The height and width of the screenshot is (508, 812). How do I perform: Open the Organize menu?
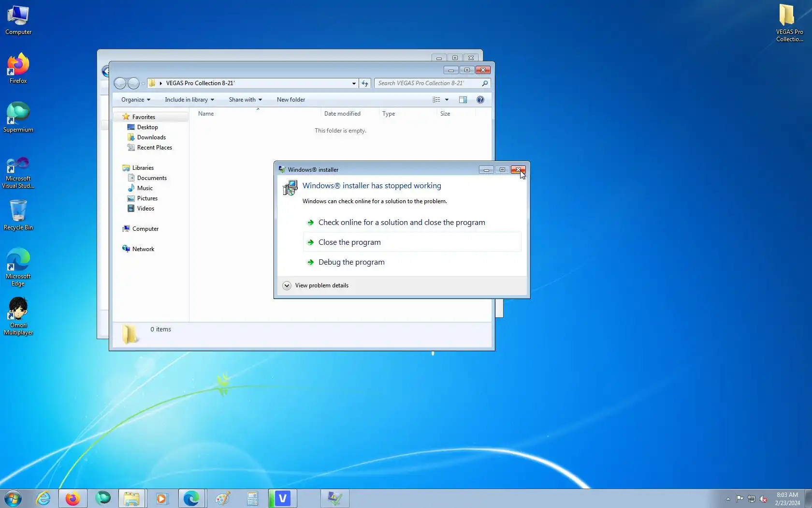point(136,100)
